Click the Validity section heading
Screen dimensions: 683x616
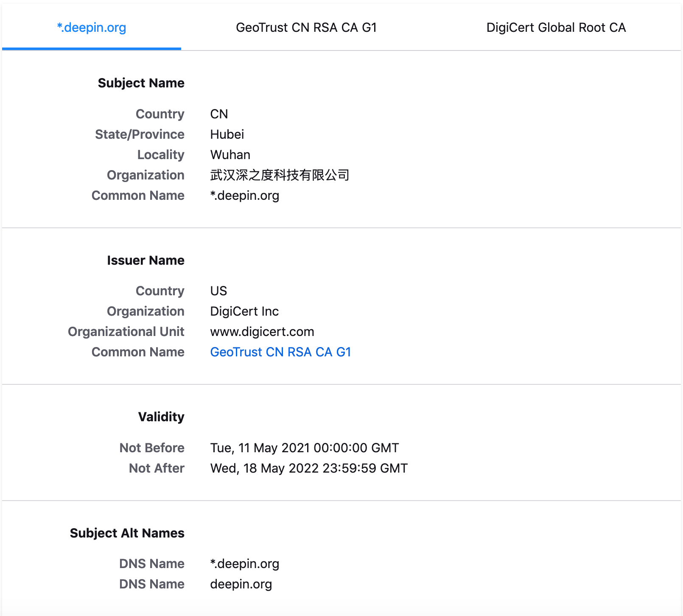(x=161, y=417)
